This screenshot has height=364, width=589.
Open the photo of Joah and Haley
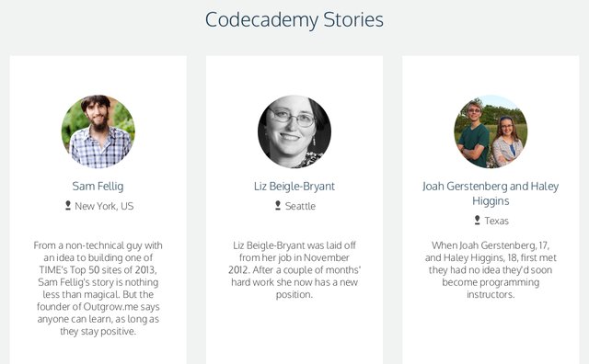pos(491,131)
